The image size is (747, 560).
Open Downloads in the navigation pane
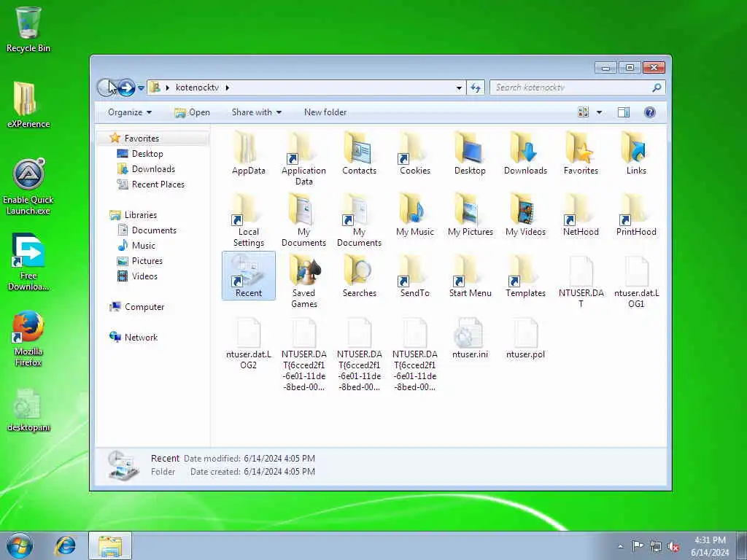(x=153, y=169)
